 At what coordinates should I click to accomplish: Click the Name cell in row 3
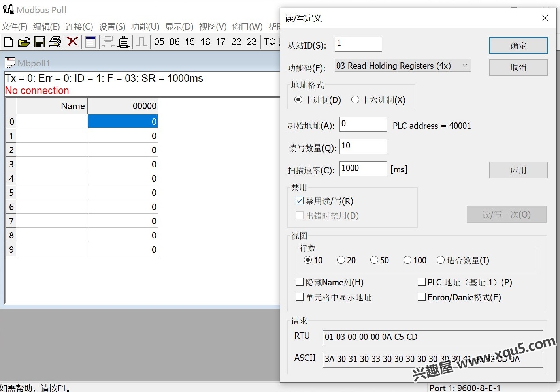51,164
